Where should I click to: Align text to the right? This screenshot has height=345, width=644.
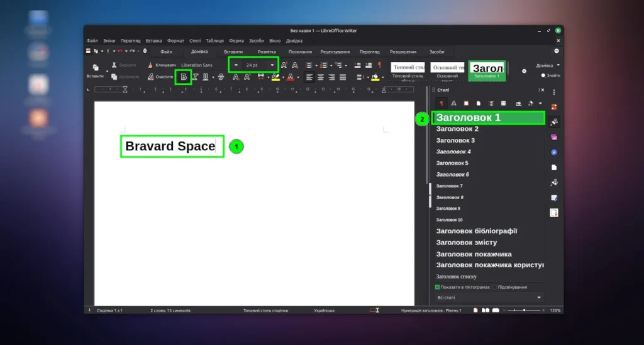pos(331,77)
